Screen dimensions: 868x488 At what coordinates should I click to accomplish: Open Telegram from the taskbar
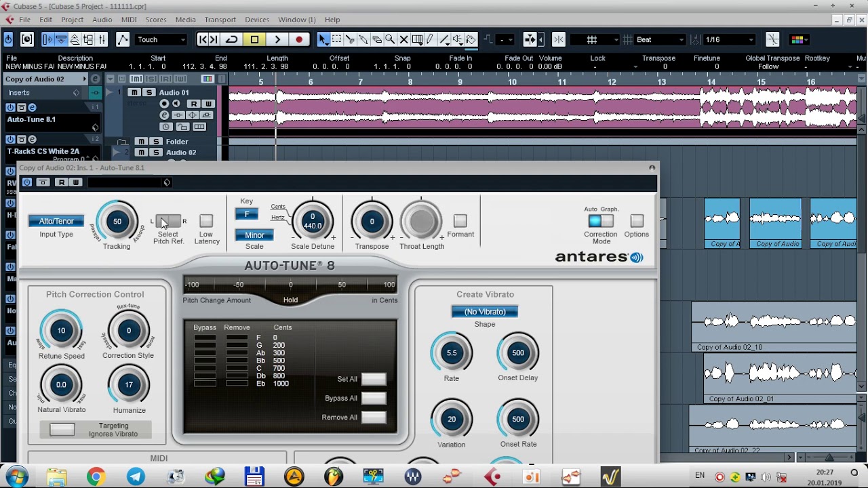pyautogui.click(x=136, y=476)
